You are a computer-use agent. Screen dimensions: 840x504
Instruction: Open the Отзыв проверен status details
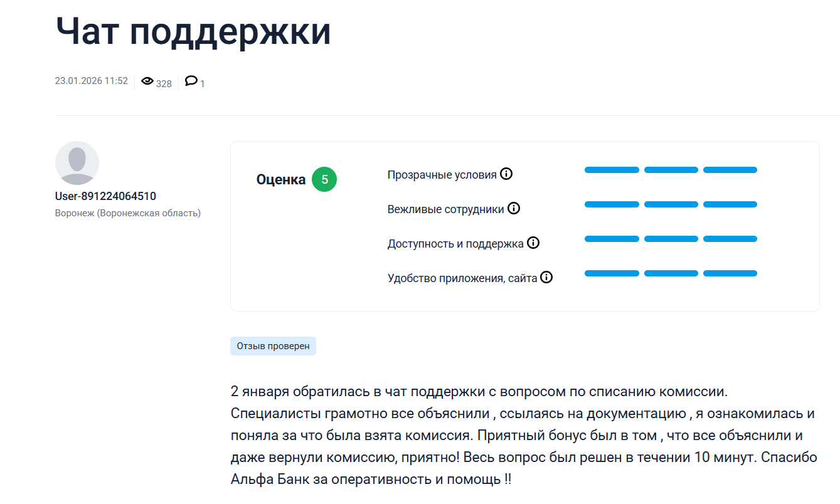[273, 346]
